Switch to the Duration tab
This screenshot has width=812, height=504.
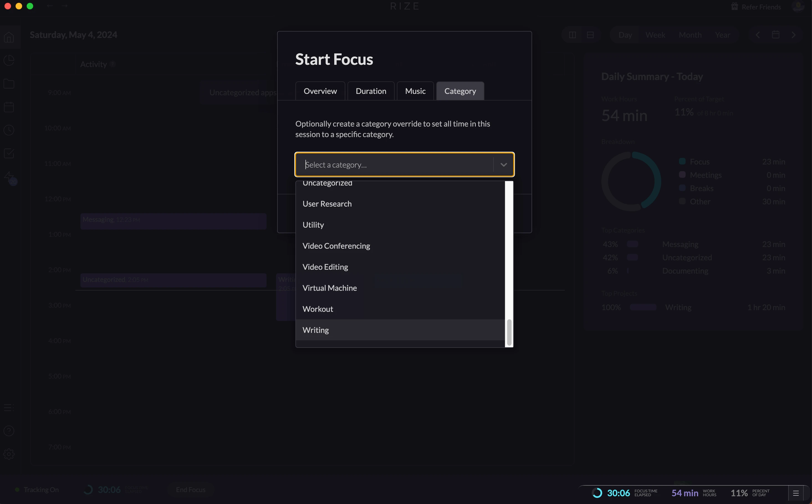coord(371,91)
